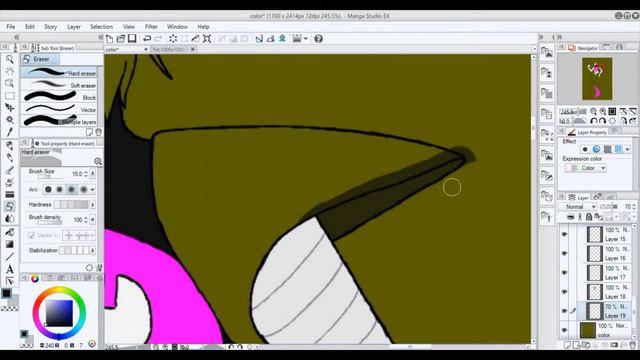
Task: Open the Help question mark icon
Action: [318, 39]
